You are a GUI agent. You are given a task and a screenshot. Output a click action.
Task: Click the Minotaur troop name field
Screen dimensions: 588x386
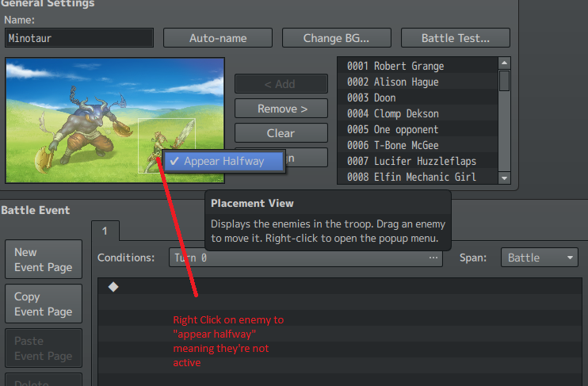pos(79,38)
